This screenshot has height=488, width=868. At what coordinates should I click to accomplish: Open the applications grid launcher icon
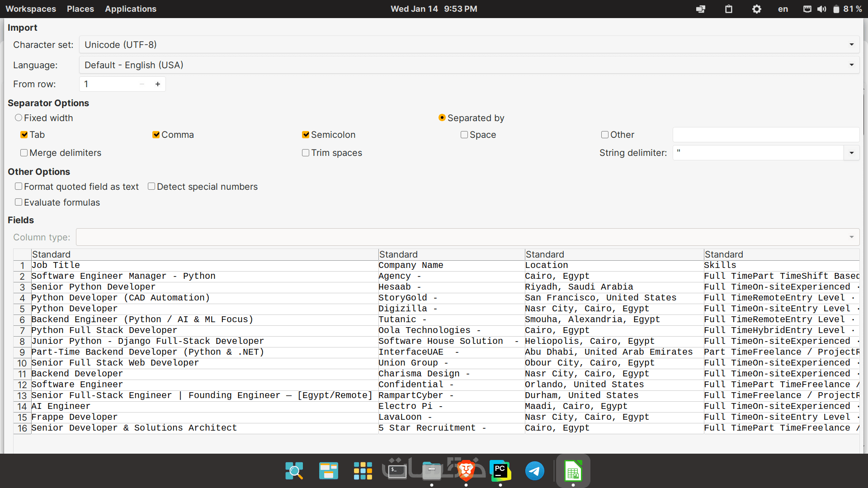point(363,471)
